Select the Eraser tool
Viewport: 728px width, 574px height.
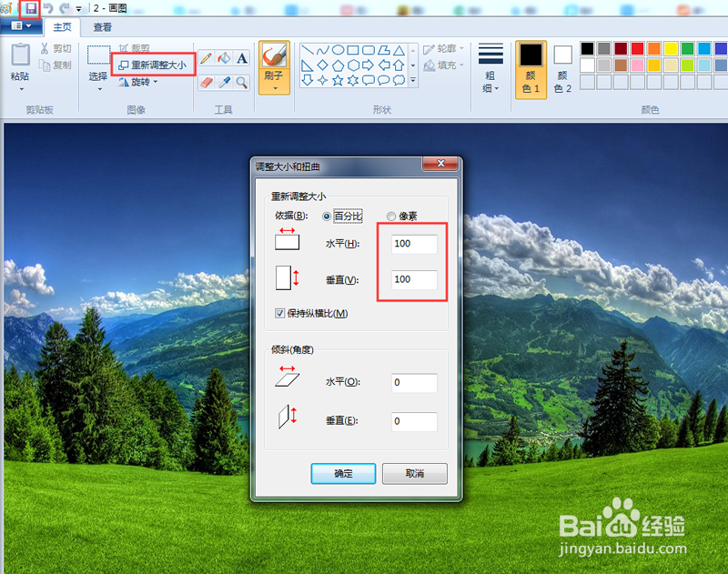[207, 83]
